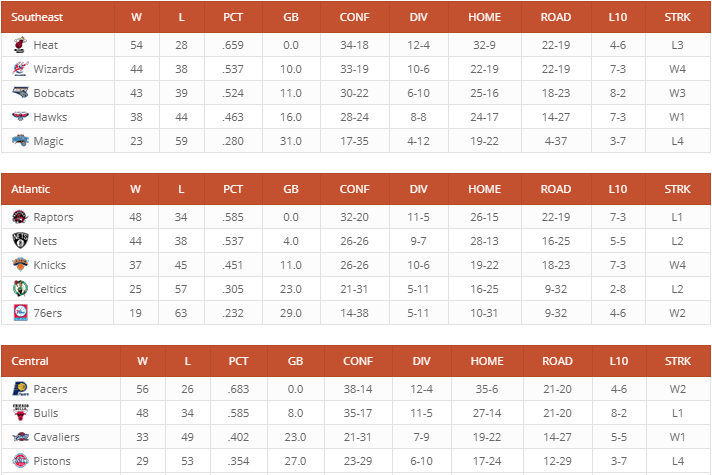Click the Brooklyn Nets logo
Screen dimensions: 712x475
(20, 241)
